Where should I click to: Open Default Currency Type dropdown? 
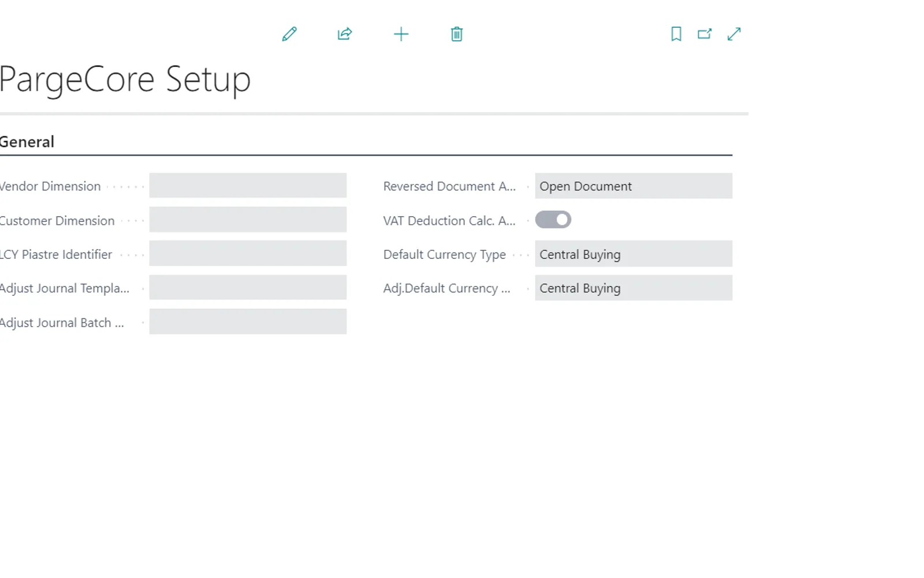pyautogui.click(x=634, y=254)
